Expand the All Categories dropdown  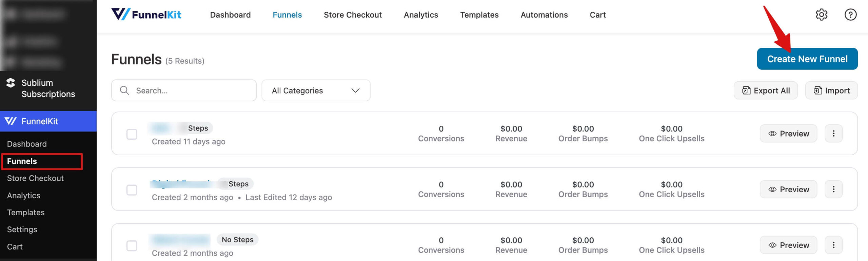coord(316,91)
